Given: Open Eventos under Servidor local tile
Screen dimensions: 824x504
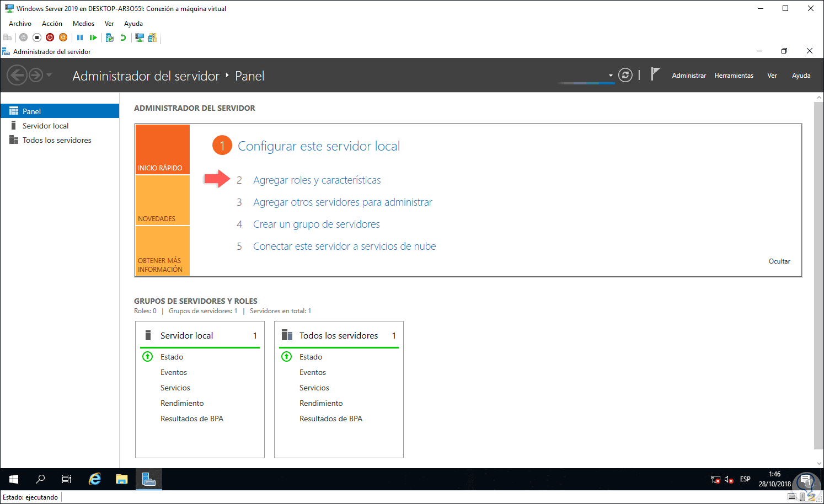Looking at the screenshot, I should pyautogui.click(x=174, y=372).
